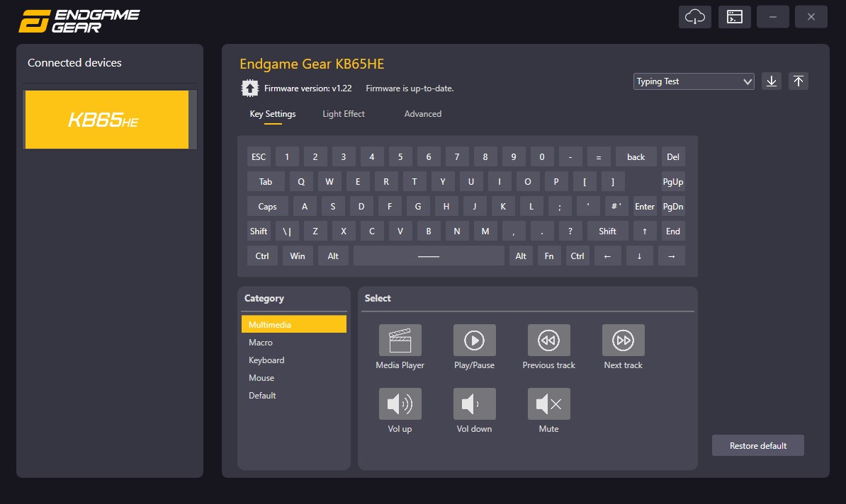Select the right arrow key
Image resolution: width=846 pixels, height=504 pixels.
671,256
